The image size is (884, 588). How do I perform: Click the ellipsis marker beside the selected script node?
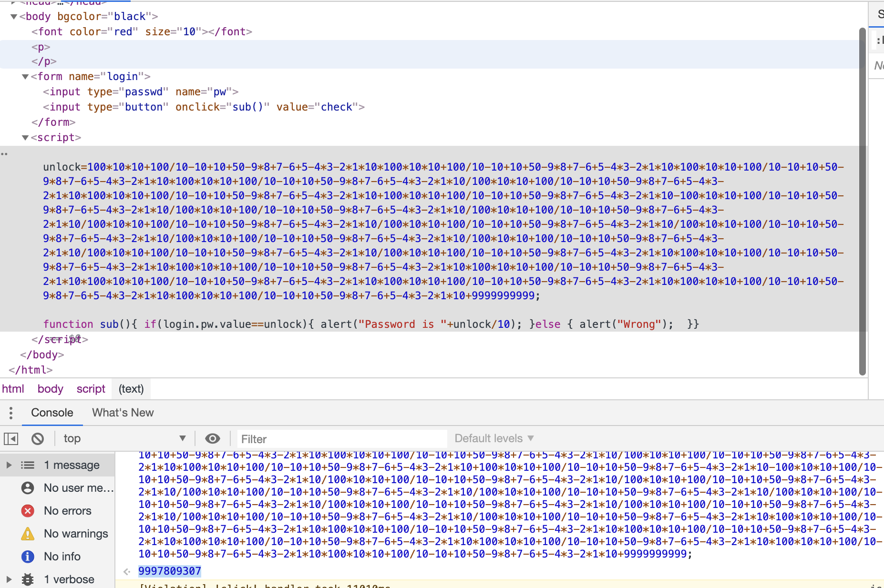coord(4,154)
